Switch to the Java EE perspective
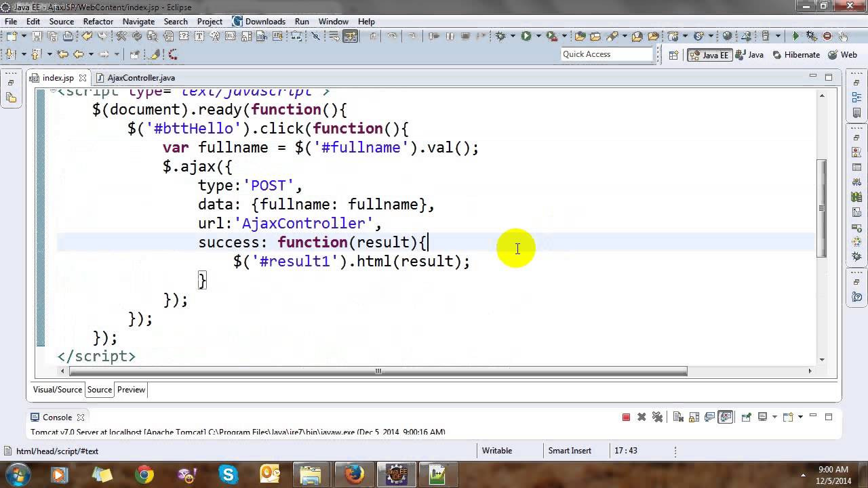 coord(709,55)
